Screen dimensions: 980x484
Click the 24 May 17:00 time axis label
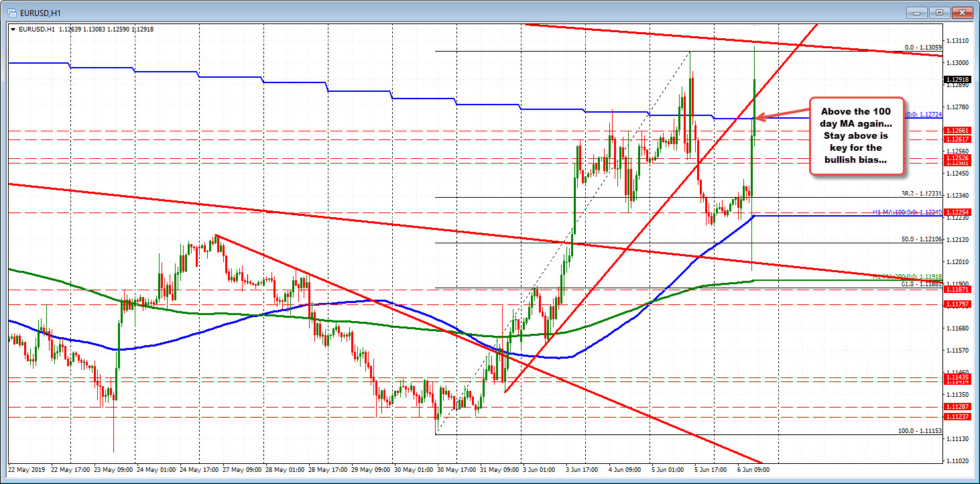[200, 469]
